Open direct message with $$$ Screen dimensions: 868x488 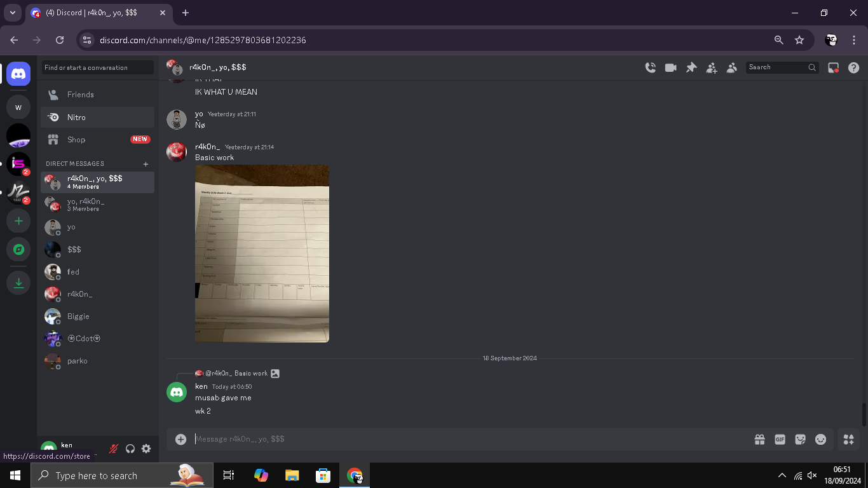click(98, 249)
